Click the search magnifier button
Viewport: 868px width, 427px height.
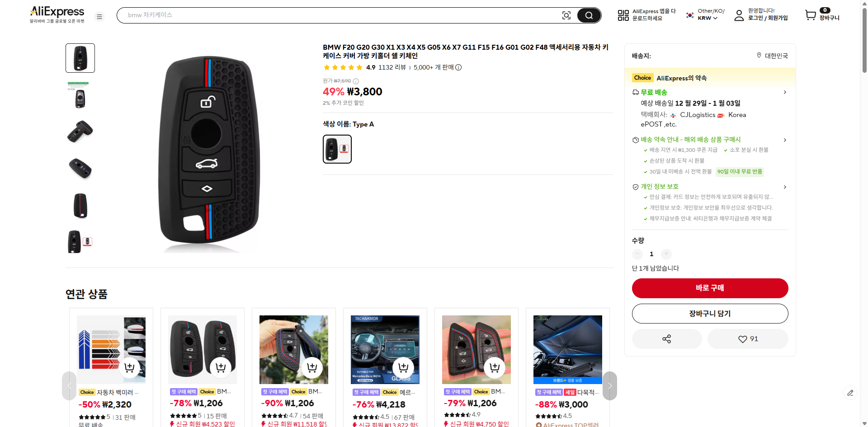[589, 15]
